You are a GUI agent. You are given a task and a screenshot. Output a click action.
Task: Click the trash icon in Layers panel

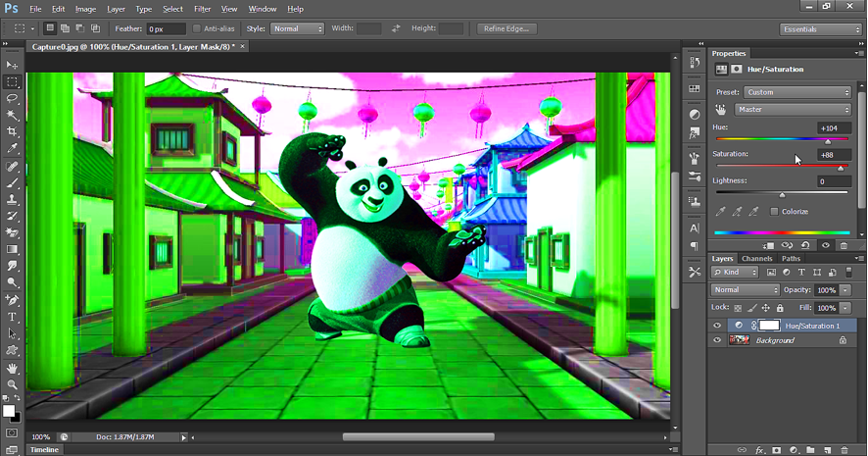(x=844, y=450)
